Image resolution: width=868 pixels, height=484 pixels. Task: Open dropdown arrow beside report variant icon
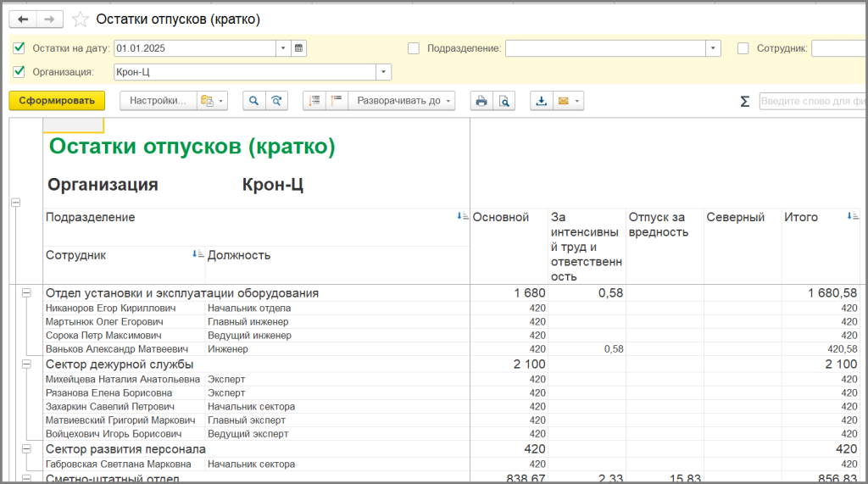(221, 101)
